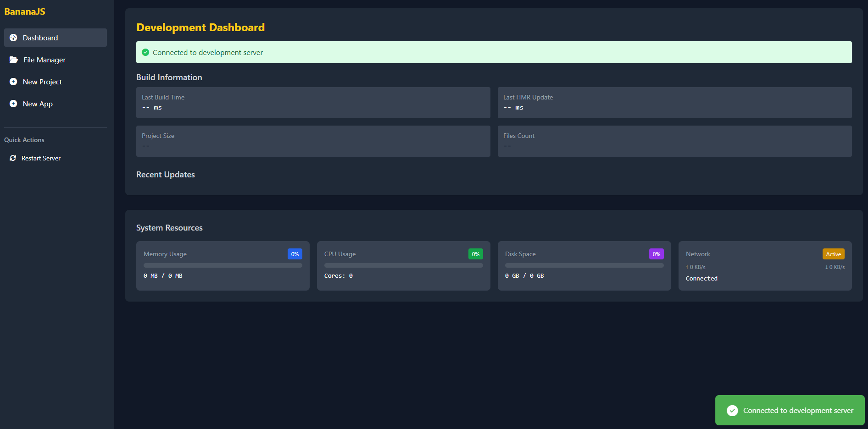This screenshot has width=868, height=429.
Task: Click the New Project plus icon
Action: pos(13,82)
